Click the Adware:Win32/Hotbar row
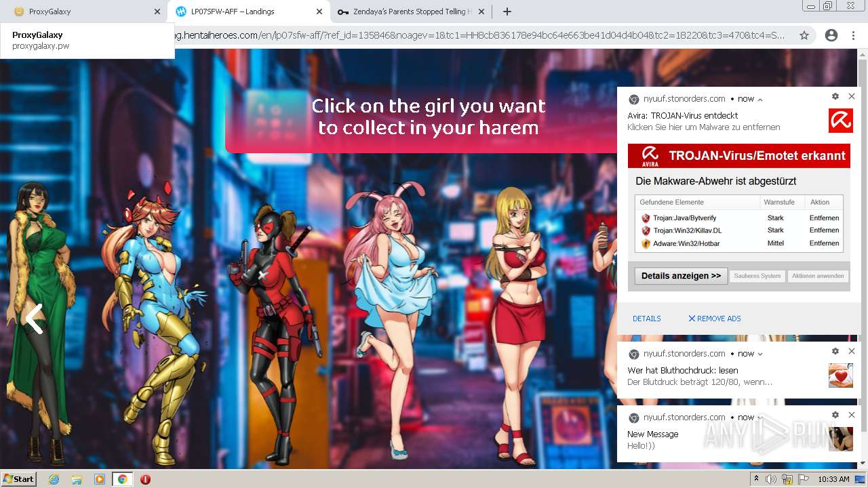This screenshot has height=488, width=868. pos(739,243)
